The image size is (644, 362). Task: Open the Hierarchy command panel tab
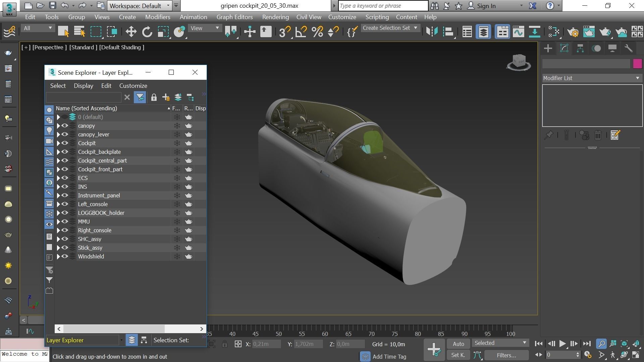coord(580,48)
